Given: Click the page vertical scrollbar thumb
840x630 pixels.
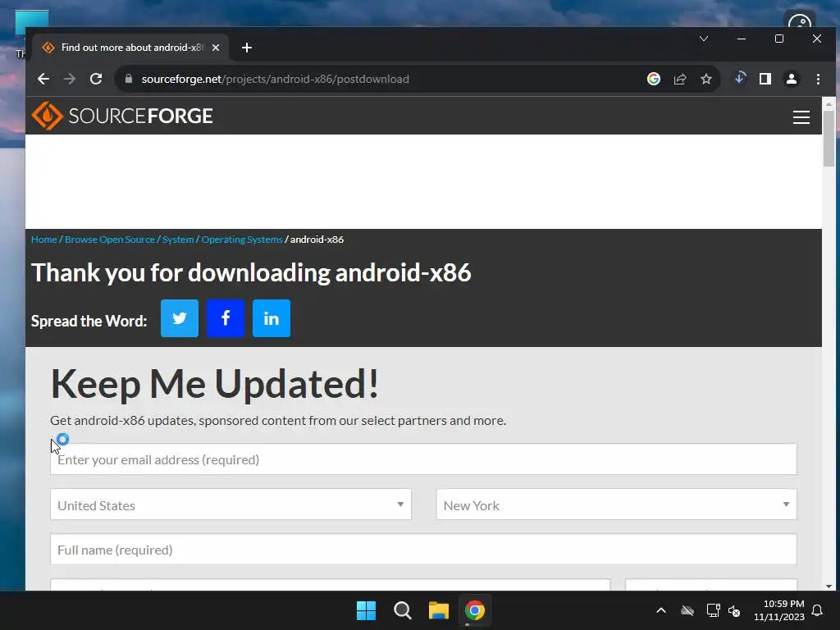Looking at the screenshot, I should pos(829,139).
